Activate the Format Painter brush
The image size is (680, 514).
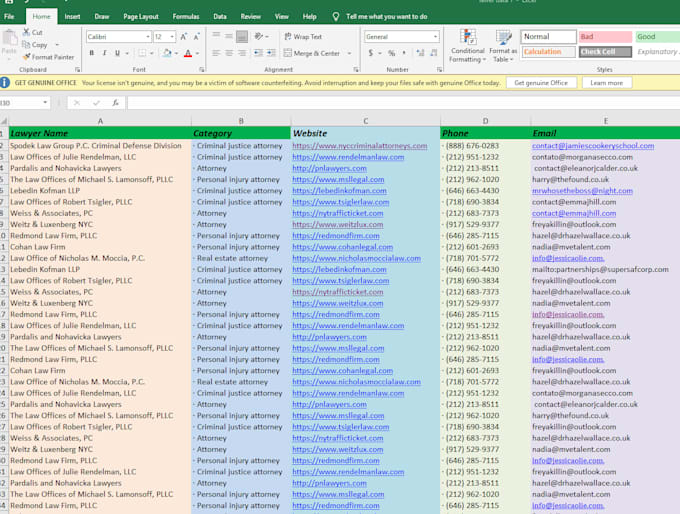(26, 57)
